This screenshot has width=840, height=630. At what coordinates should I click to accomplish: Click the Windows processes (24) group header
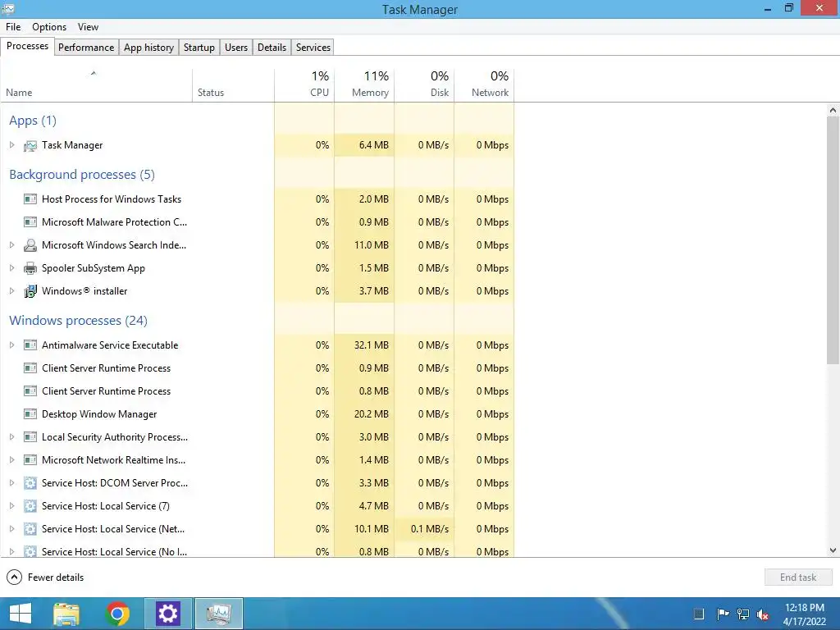click(78, 321)
